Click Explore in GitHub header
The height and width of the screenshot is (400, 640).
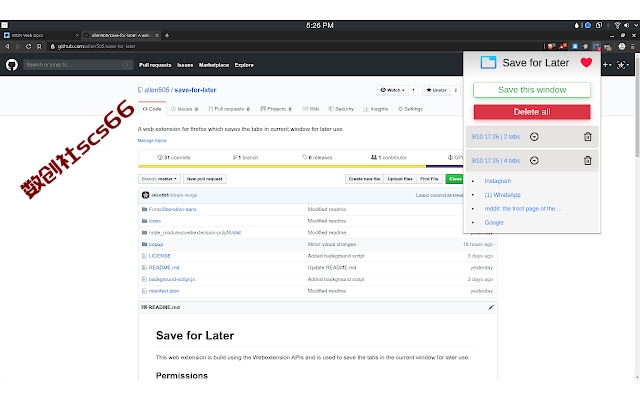pos(244,65)
